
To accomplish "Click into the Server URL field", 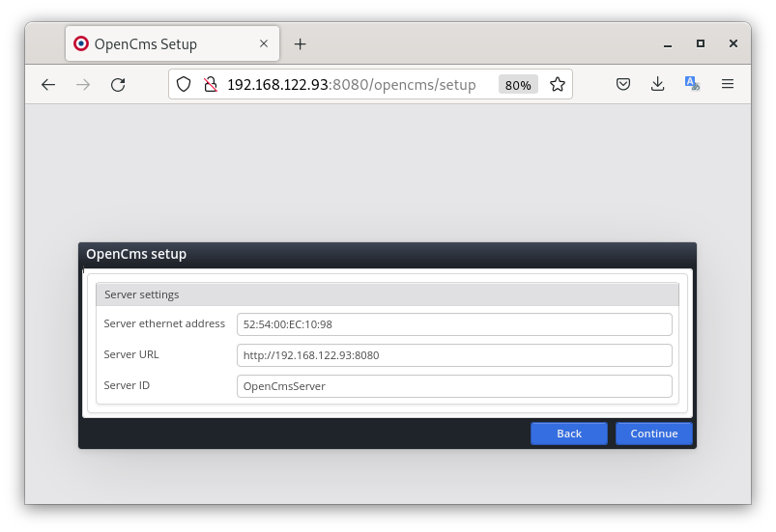I will [454, 355].
